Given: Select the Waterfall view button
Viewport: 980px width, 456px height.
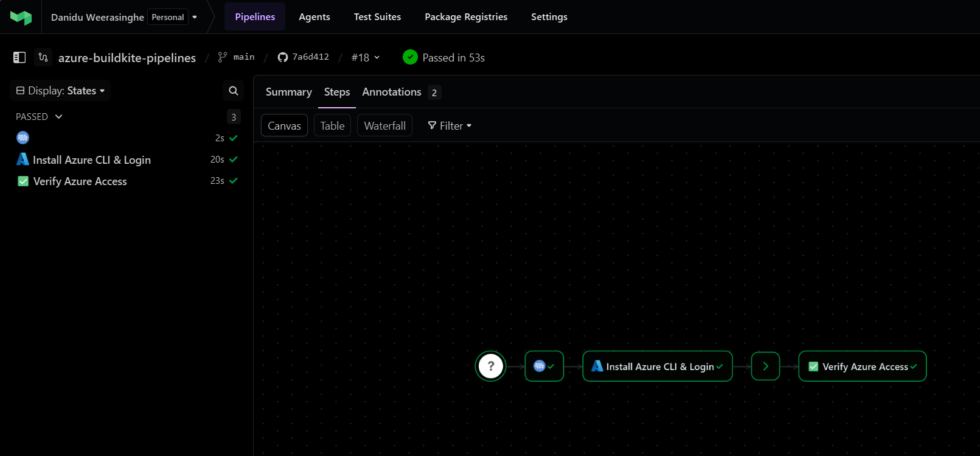Looking at the screenshot, I should tap(384, 125).
